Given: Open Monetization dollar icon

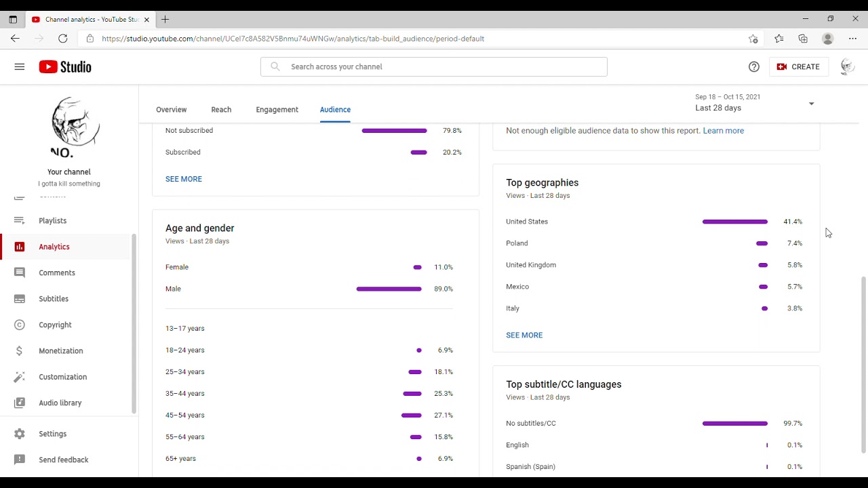Looking at the screenshot, I should click(x=20, y=351).
